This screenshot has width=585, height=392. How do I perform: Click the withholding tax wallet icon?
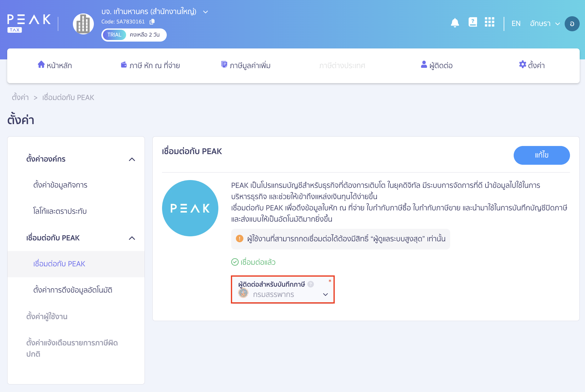coord(124,65)
